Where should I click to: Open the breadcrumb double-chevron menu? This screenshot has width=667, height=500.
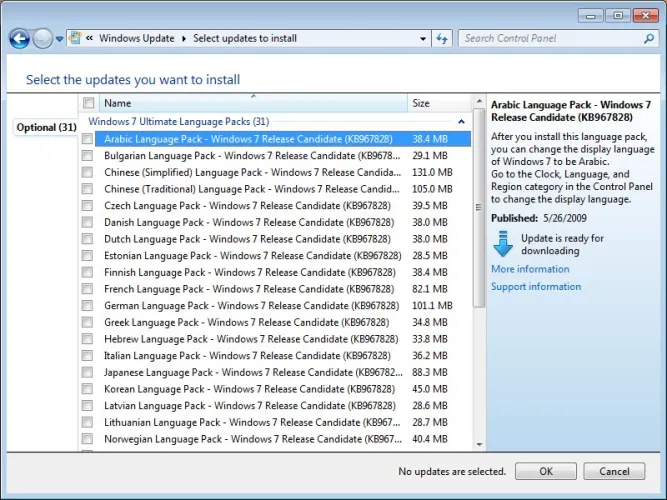[89, 38]
